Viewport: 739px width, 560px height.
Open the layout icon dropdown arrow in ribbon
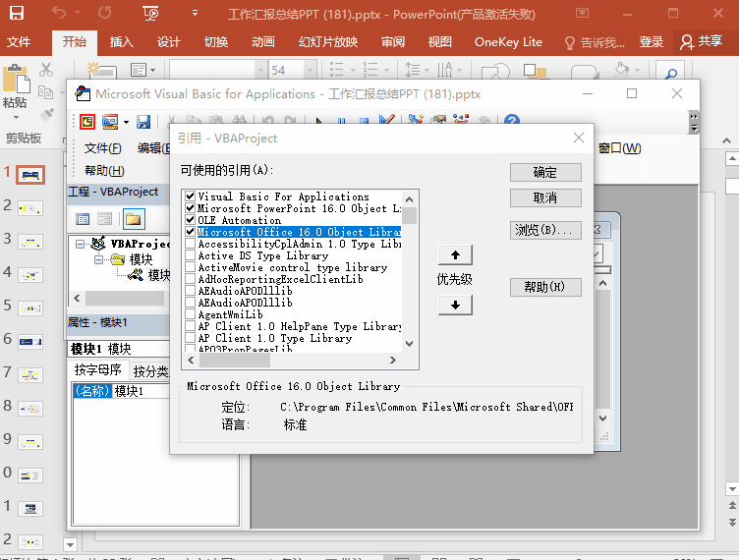pos(152,71)
